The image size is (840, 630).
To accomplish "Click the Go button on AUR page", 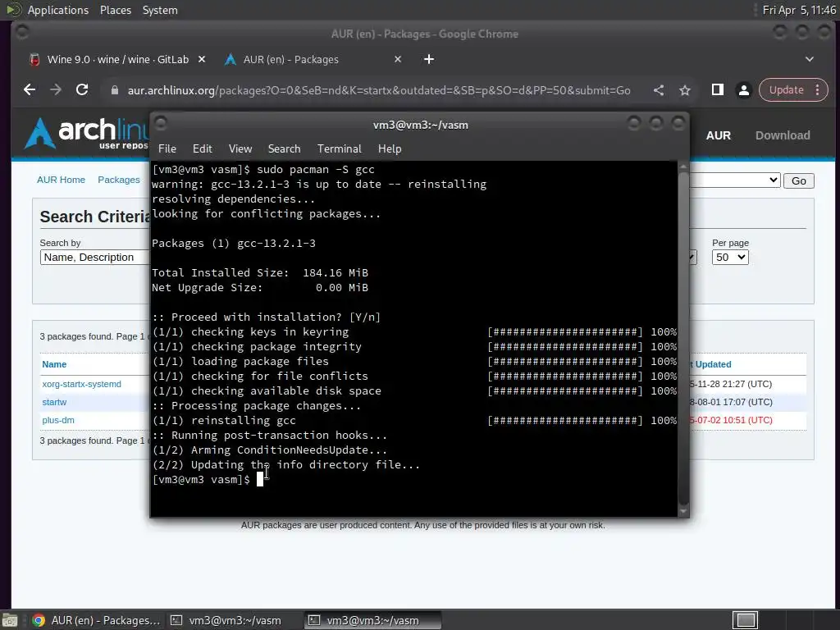I will (798, 180).
